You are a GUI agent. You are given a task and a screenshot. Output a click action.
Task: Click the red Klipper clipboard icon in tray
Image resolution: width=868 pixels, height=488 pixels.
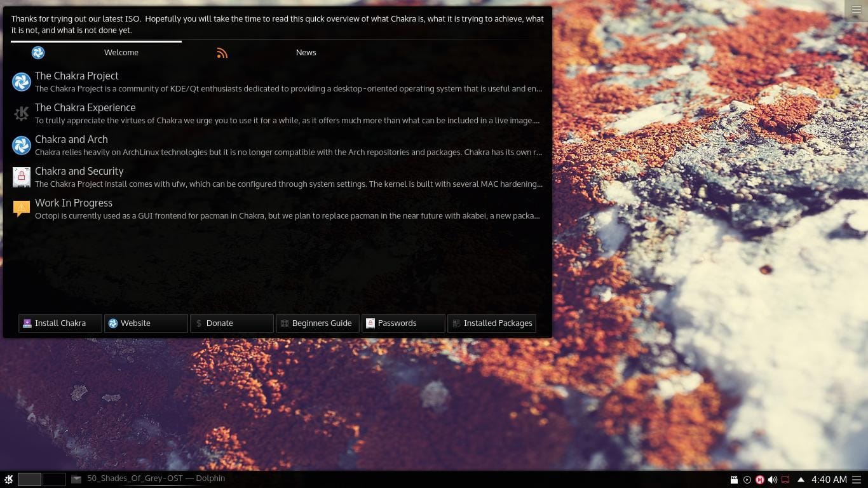[759, 478]
